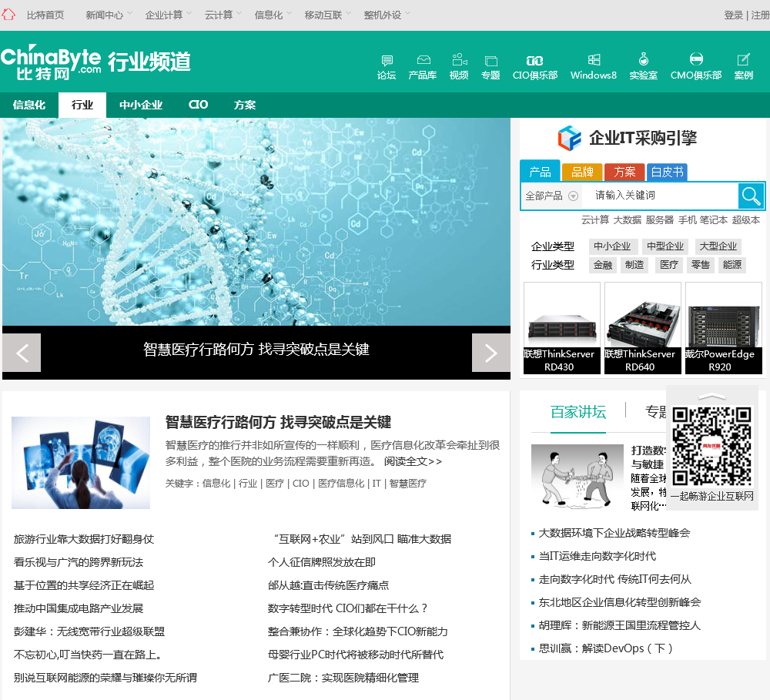The image size is (770, 700).
Task: Filter by 大型企业 enterprise type
Action: click(718, 246)
